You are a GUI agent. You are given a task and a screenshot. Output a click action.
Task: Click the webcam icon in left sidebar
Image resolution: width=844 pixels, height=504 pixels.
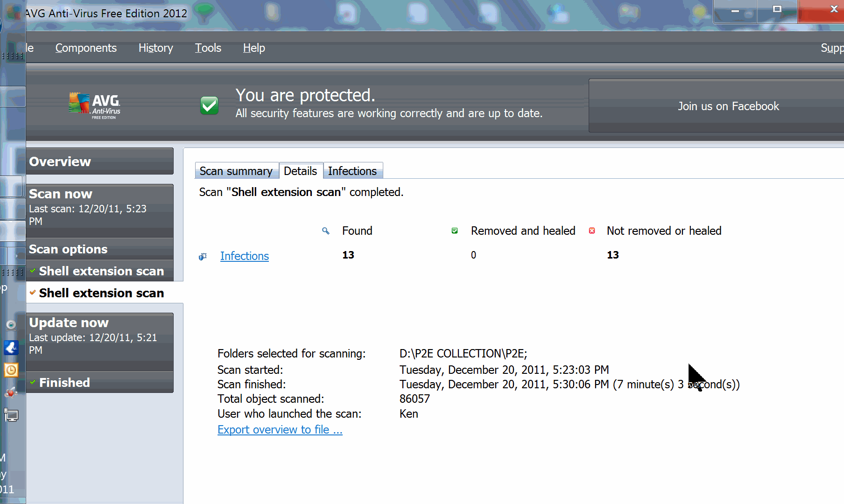click(x=11, y=324)
